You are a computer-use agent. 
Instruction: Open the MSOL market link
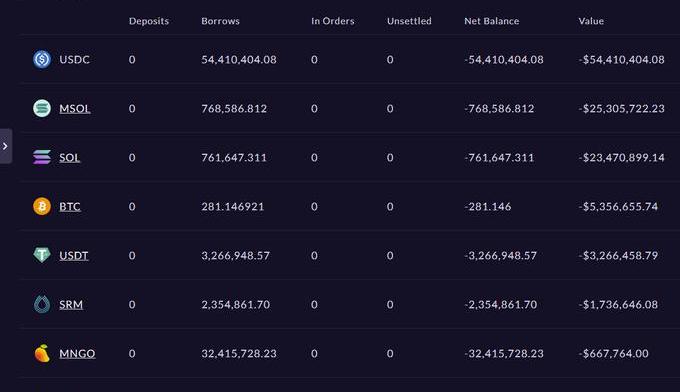point(75,108)
